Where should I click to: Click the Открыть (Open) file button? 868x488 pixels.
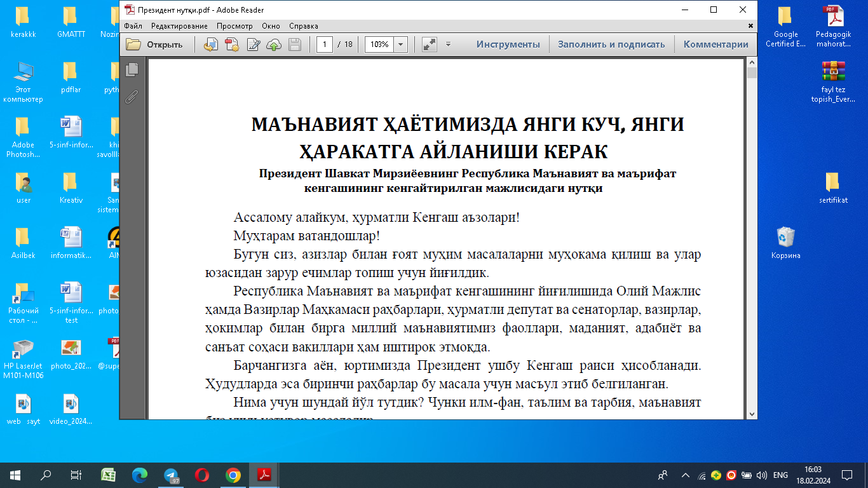(x=154, y=44)
